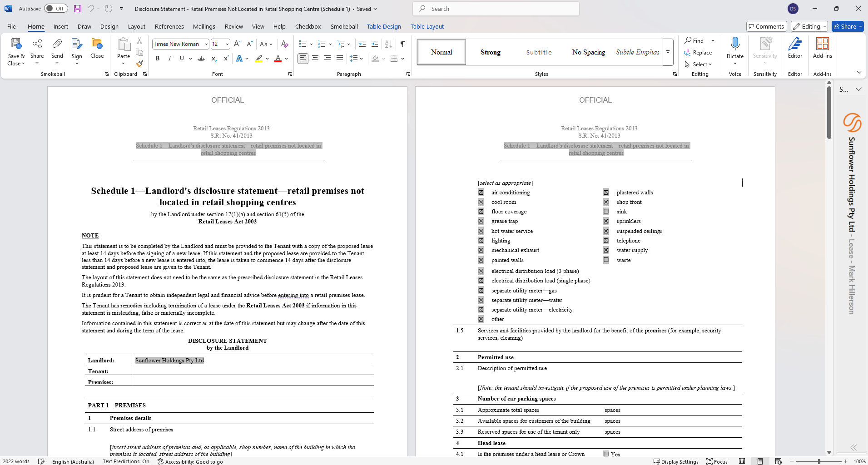
Task: Click the Cut scissors icon
Action: pos(139,40)
